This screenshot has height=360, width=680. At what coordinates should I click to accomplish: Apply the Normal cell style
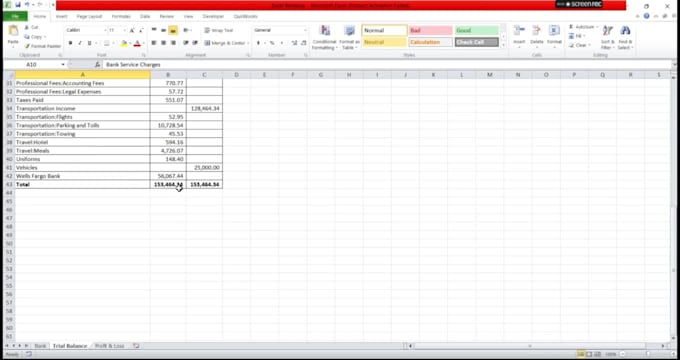pyautogui.click(x=384, y=30)
